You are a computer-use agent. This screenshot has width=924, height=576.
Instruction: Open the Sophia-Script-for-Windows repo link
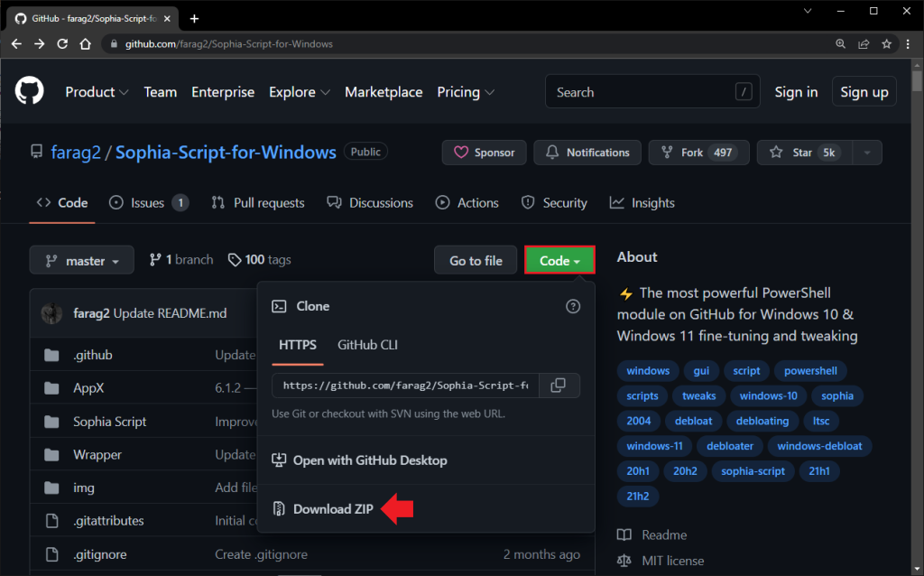pyautogui.click(x=226, y=152)
